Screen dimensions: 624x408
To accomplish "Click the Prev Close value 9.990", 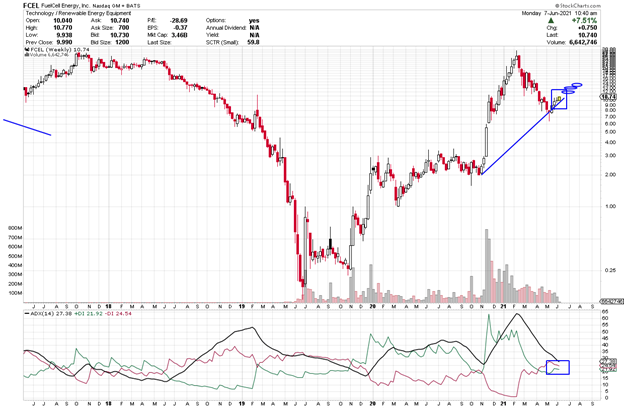I will click(x=64, y=42).
